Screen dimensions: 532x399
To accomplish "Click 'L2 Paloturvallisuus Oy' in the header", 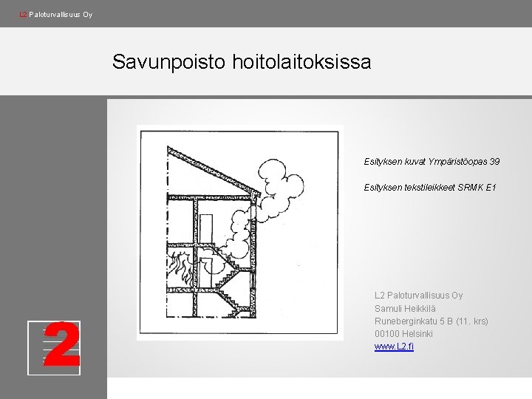I will (55, 15).
